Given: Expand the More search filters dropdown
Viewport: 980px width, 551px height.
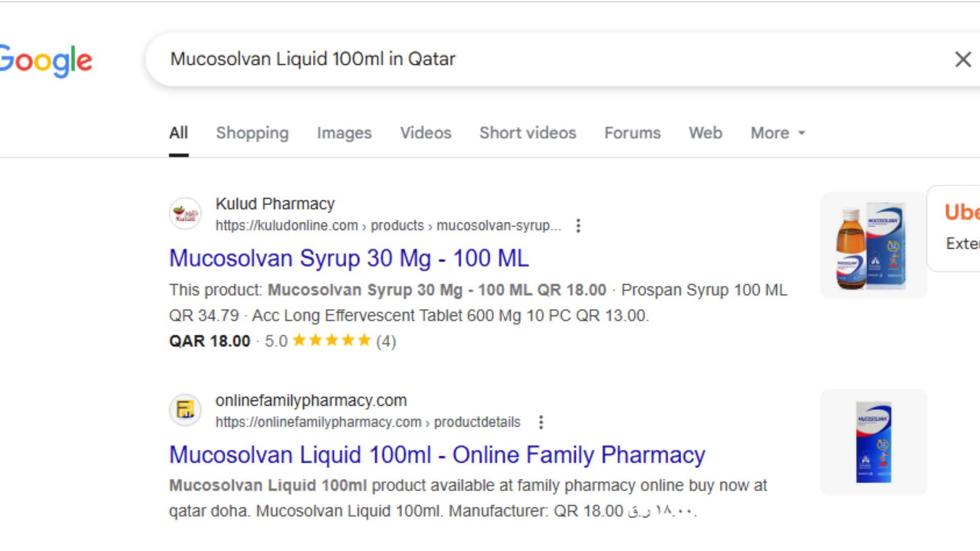Looking at the screenshot, I should coord(777,133).
